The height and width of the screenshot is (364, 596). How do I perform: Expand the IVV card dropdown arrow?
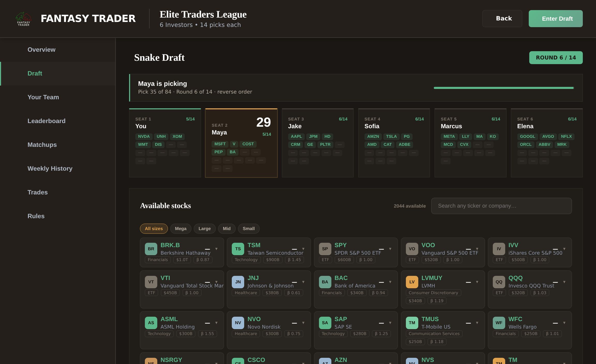(564, 249)
